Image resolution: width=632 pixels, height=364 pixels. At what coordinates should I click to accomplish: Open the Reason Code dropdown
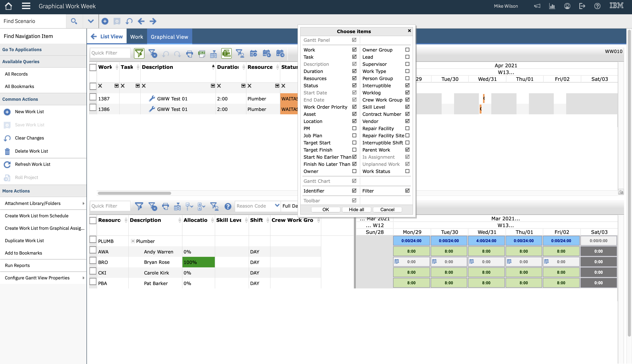pyautogui.click(x=277, y=206)
